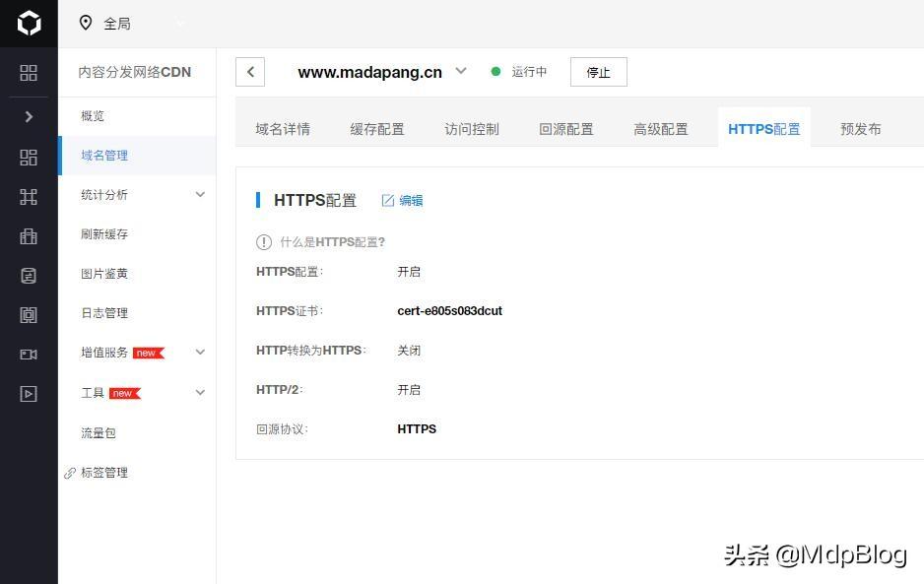Image resolution: width=924 pixels, height=584 pixels.
Task: Click the dashboard blocks icon in dark sidebar
Action: 29,158
